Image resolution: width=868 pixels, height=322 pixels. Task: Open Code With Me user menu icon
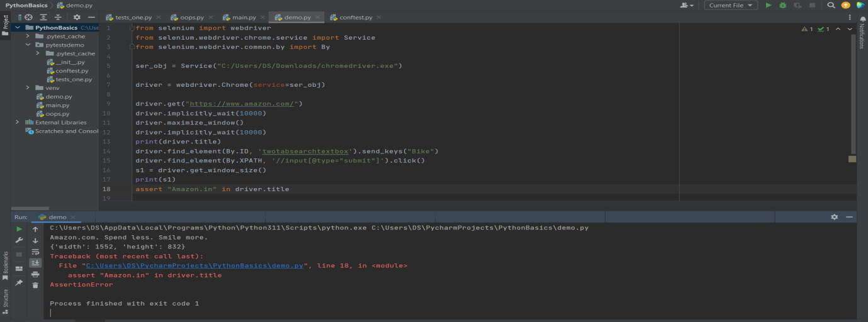687,5
